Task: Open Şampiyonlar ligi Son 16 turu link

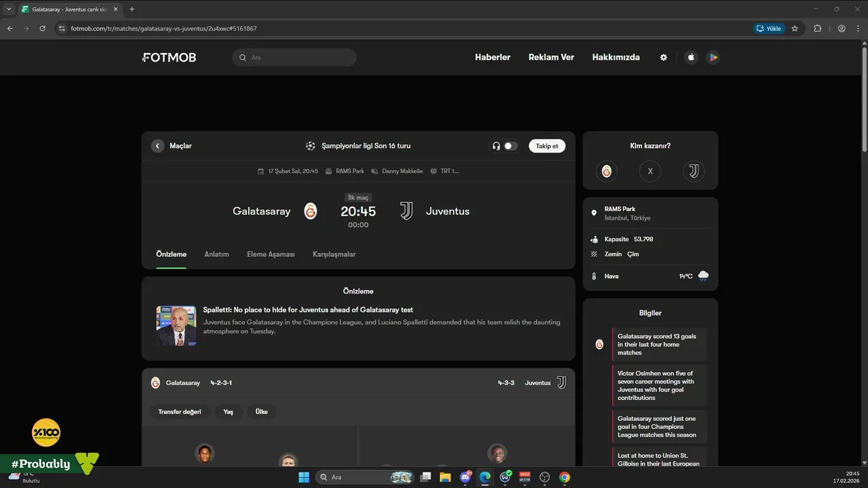Action: pos(366,146)
